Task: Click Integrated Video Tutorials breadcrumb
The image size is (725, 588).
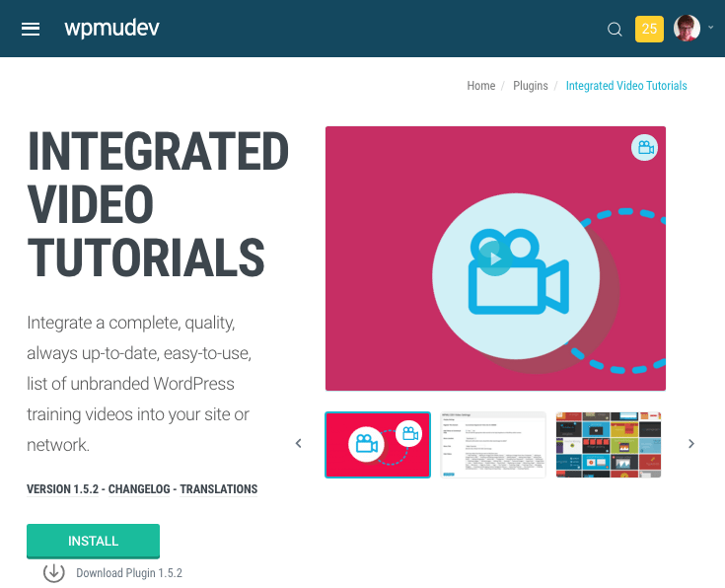Action: click(x=626, y=86)
